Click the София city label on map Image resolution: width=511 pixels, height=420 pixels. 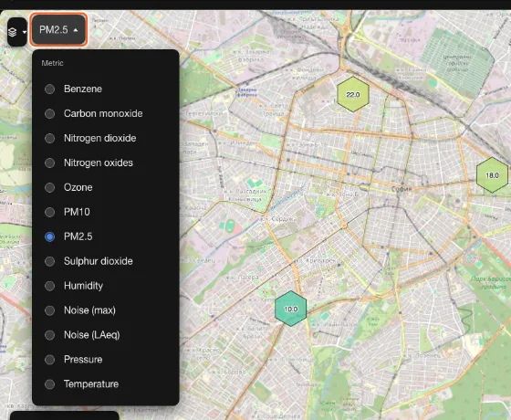(401, 189)
